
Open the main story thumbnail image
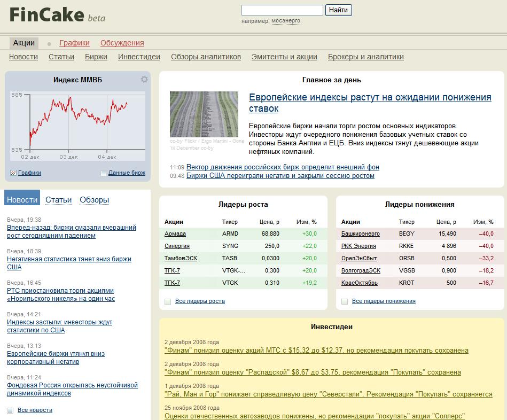tap(204, 114)
